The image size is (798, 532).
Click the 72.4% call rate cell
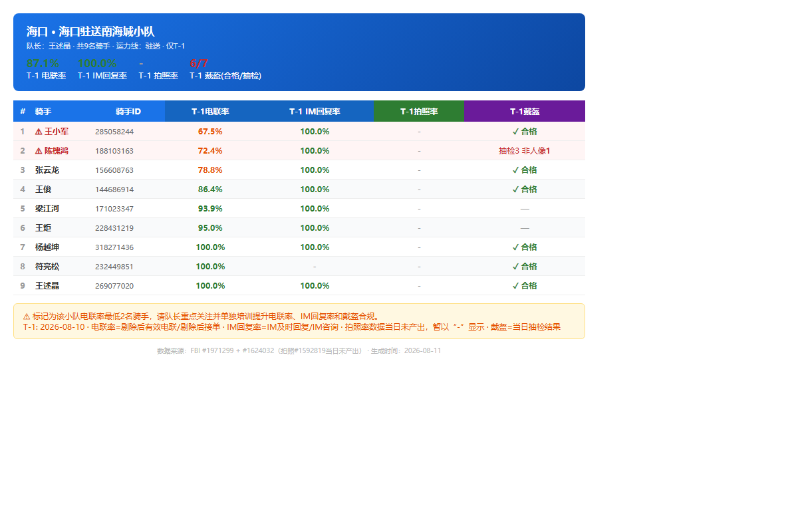[x=210, y=151]
